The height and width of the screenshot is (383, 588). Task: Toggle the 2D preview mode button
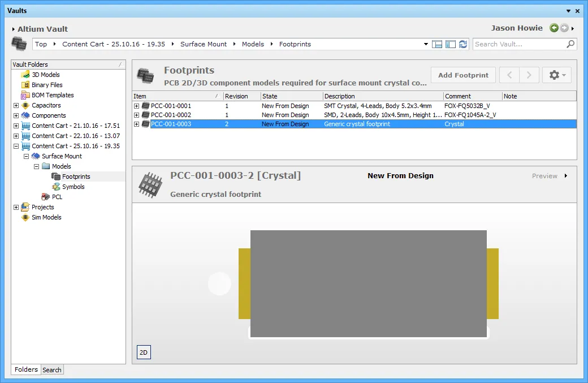tap(144, 352)
